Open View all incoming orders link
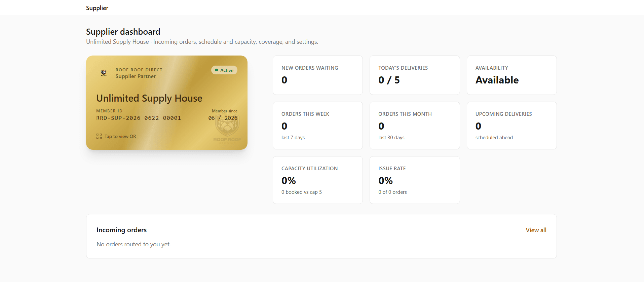Screen dimensions: 644x282 tap(536, 230)
